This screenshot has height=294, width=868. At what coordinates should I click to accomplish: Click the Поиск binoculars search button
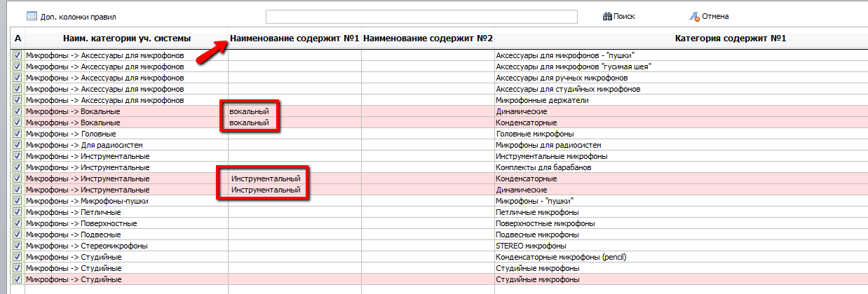click(x=618, y=16)
